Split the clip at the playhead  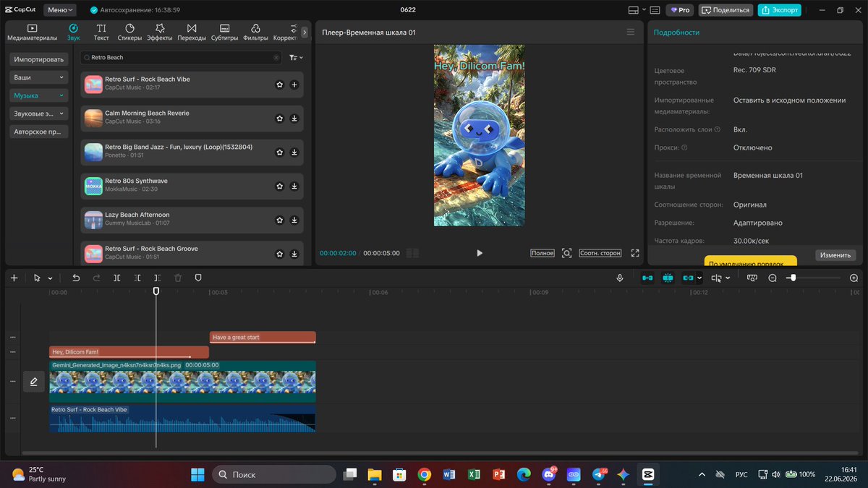(x=117, y=278)
